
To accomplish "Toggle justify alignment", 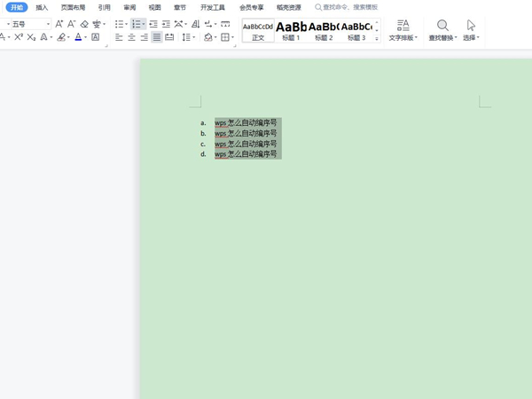I will click(x=157, y=37).
